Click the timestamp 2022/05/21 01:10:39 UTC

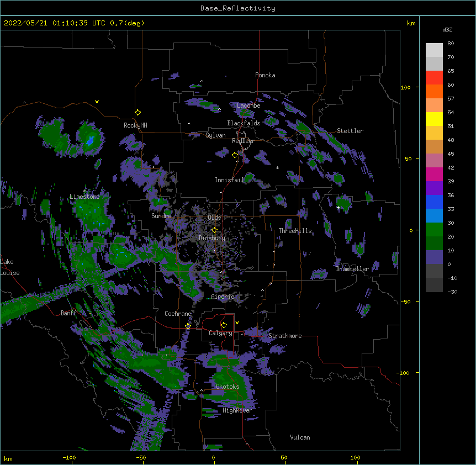(x=54, y=23)
